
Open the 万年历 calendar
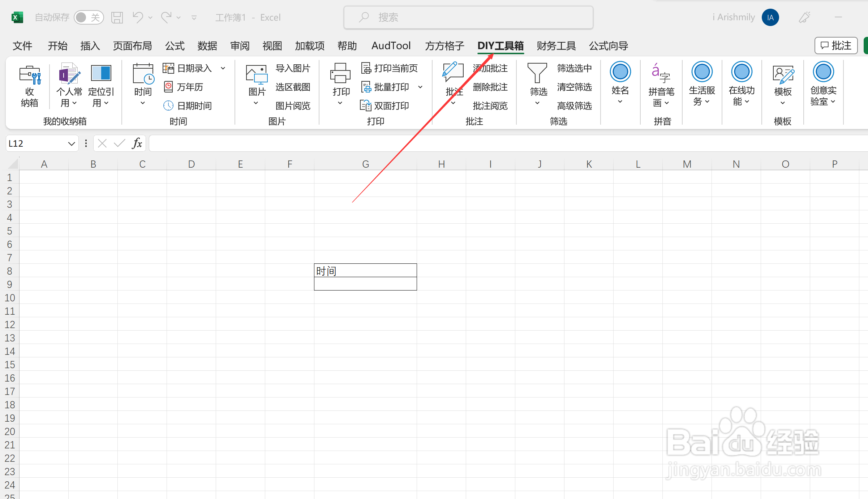[183, 87]
